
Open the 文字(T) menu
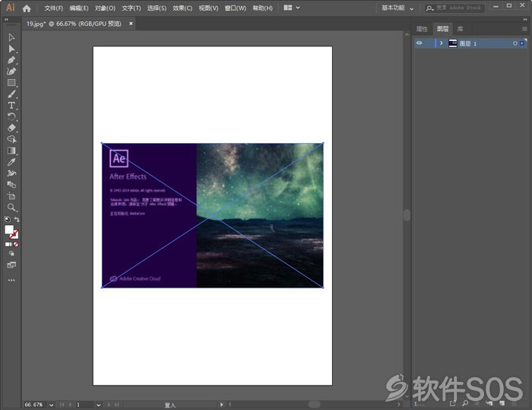(x=131, y=8)
